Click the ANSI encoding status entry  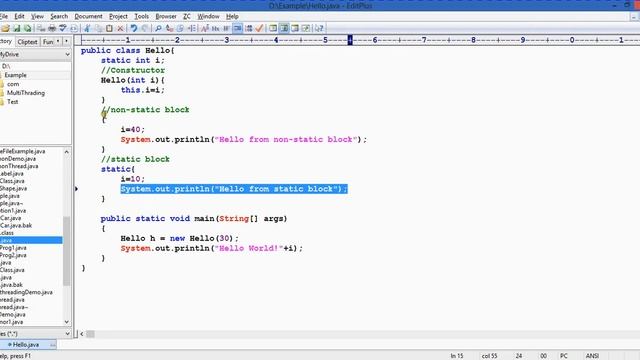click(592, 356)
